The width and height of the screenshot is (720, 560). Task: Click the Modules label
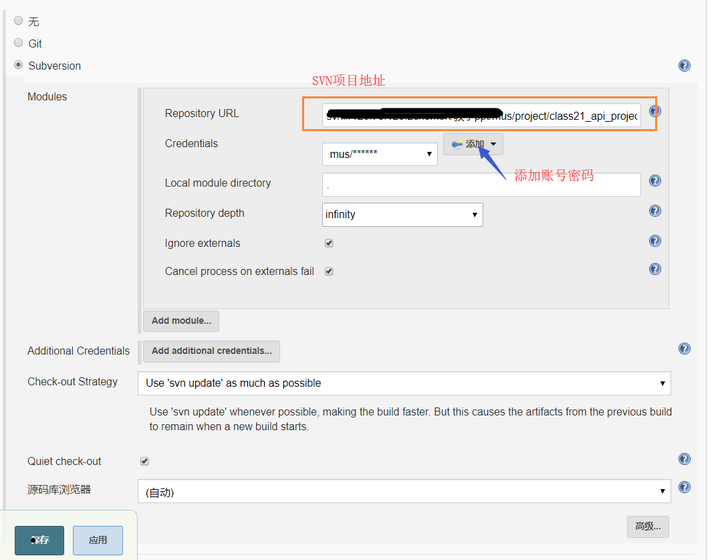tap(47, 97)
